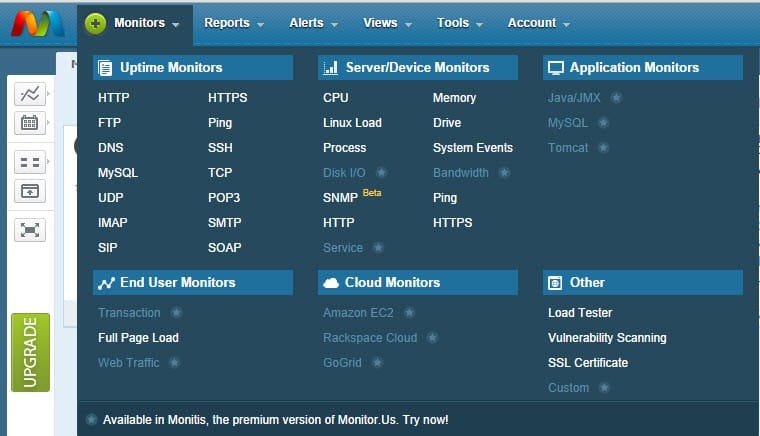
Task: Choose the SIP uptime monitor
Action: point(108,248)
